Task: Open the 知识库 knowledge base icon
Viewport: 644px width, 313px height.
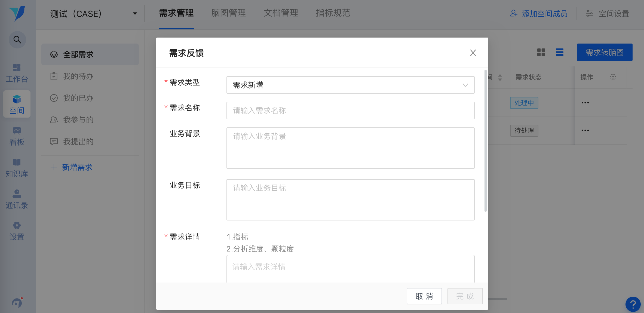Action: [17, 168]
